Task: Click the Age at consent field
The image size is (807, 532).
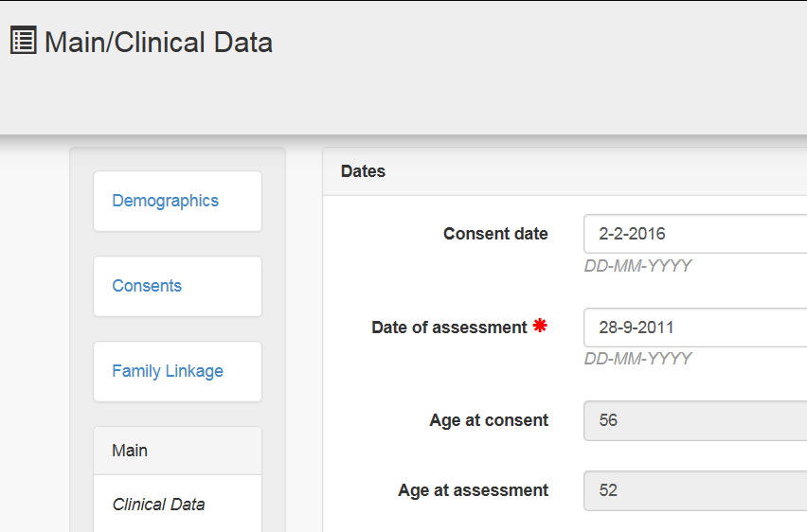Action: (695, 421)
